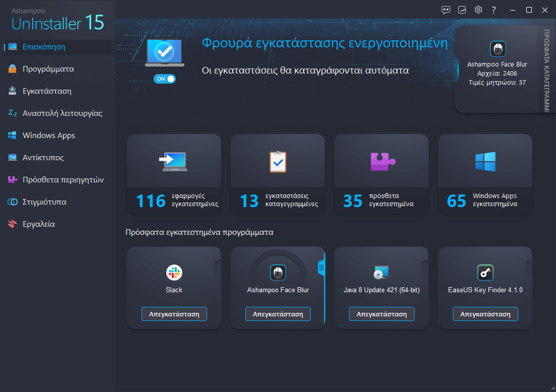
Task: Click the Στιγμιότυπα overlapping circles icon
Action: (x=13, y=202)
